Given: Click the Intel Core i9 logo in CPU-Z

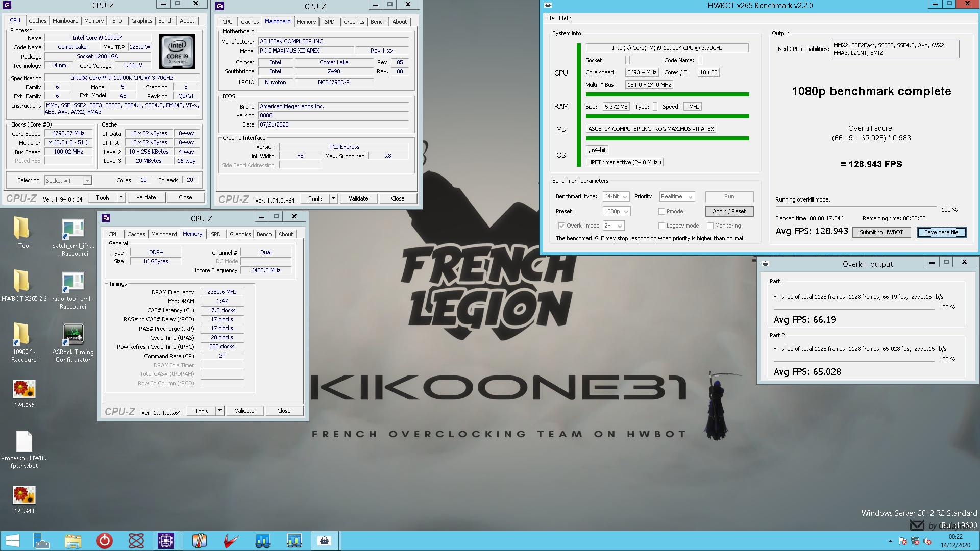Looking at the screenshot, I should [x=178, y=52].
